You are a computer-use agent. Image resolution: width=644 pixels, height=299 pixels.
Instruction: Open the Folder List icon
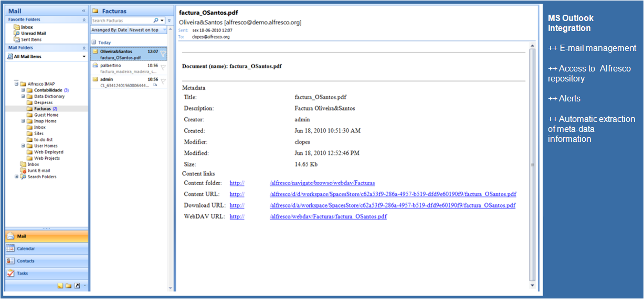click(69, 286)
